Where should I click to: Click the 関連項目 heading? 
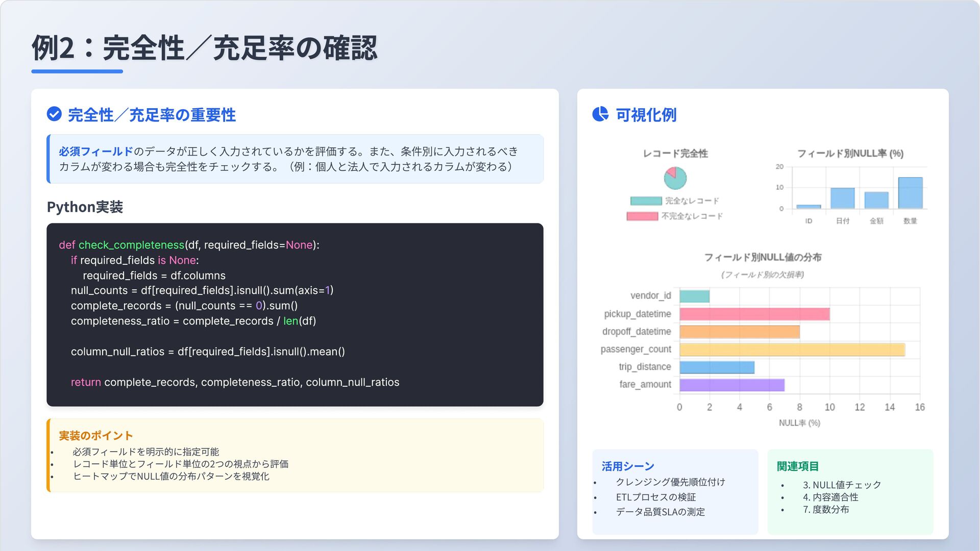pos(798,466)
